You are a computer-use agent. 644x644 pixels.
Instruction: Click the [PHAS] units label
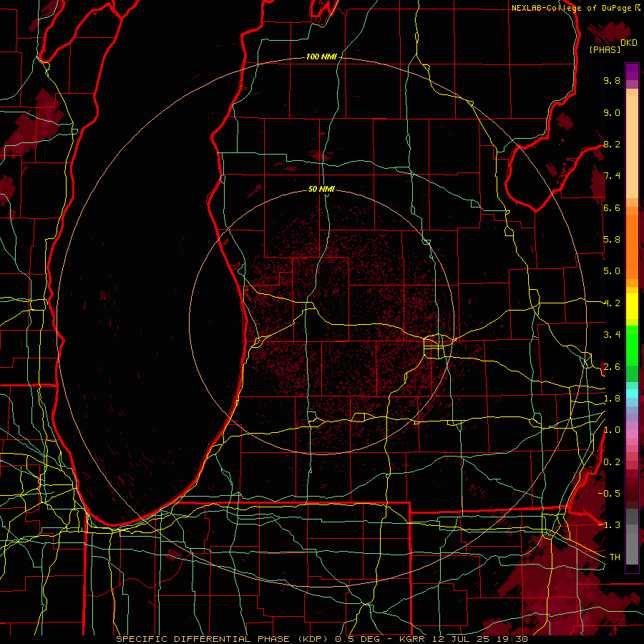pyautogui.click(x=605, y=49)
